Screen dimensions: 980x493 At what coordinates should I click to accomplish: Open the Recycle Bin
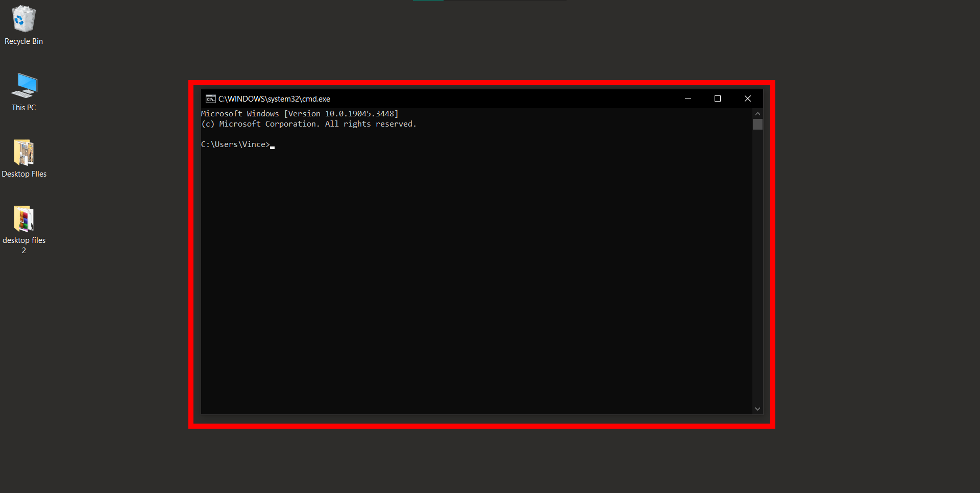tap(23, 18)
